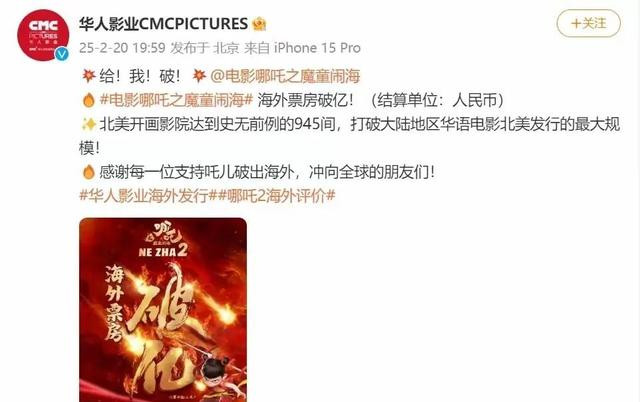Open 华人影业CMCPICTURES account name
640x402 pixels.
point(163,24)
